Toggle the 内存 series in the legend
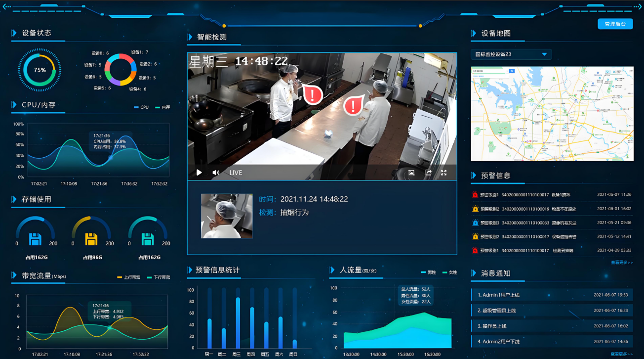644x359 pixels. [162, 107]
